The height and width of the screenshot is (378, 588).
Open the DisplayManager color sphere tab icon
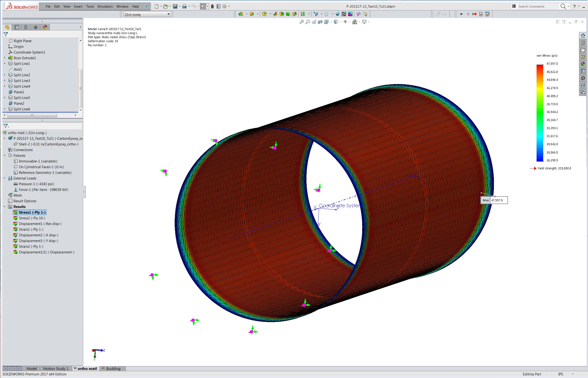[x=45, y=27]
